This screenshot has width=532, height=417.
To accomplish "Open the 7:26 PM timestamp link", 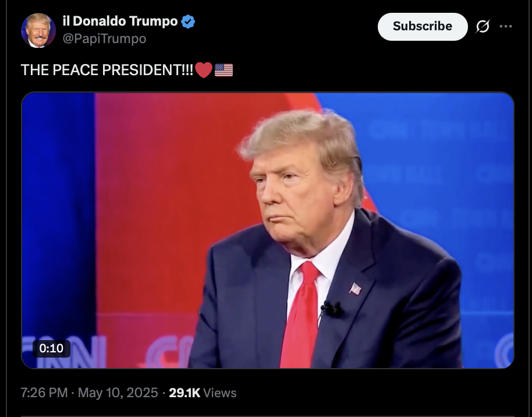I will 44,393.
